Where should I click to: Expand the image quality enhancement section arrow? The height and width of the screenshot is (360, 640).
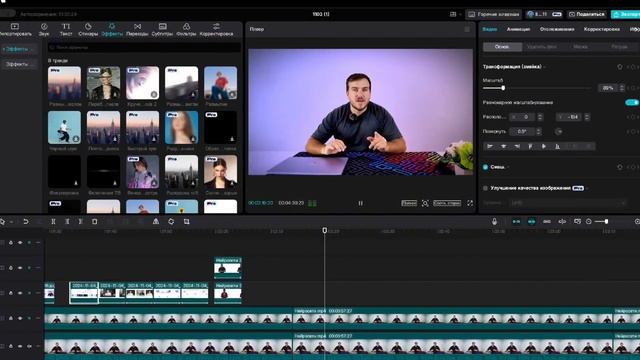(x=587, y=188)
